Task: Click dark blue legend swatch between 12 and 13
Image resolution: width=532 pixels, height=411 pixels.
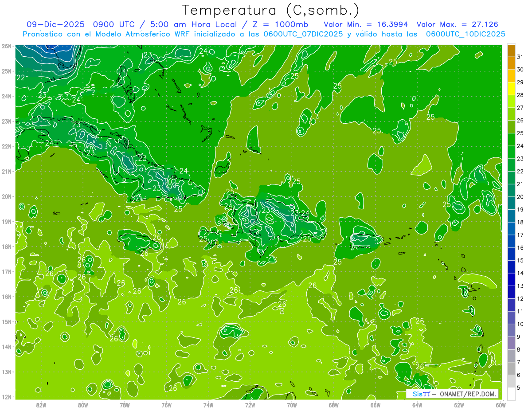Action: (511, 292)
